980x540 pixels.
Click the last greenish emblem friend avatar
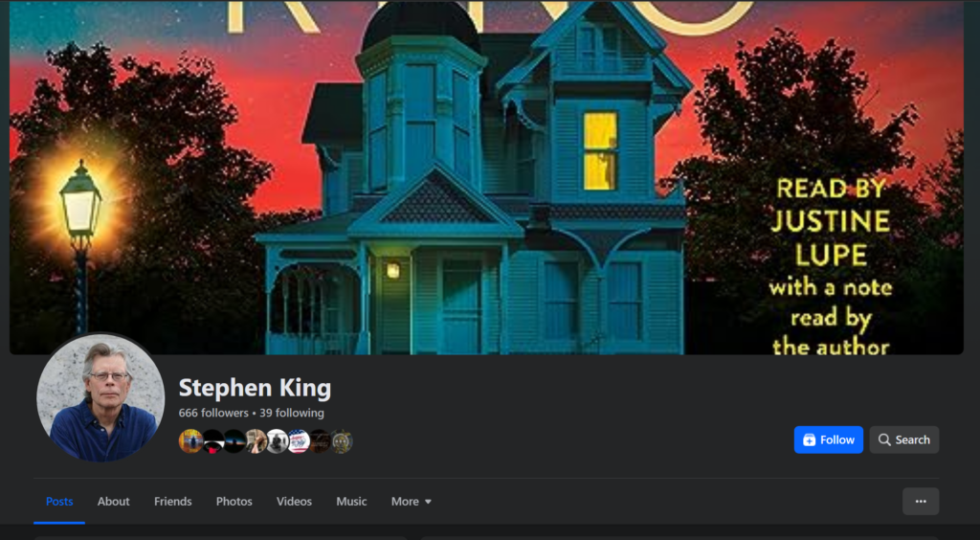point(342,441)
